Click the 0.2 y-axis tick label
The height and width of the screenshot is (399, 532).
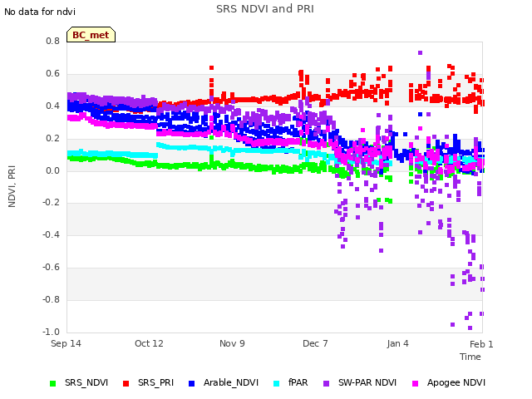(53, 139)
